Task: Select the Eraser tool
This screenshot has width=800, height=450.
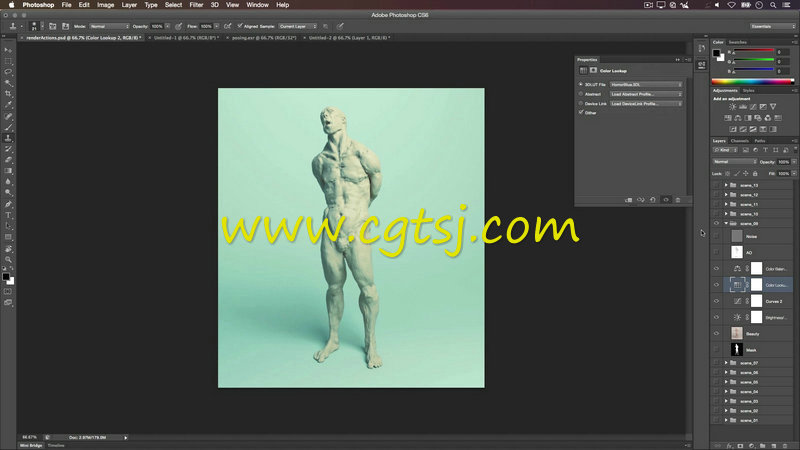Action: click(x=8, y=160)
